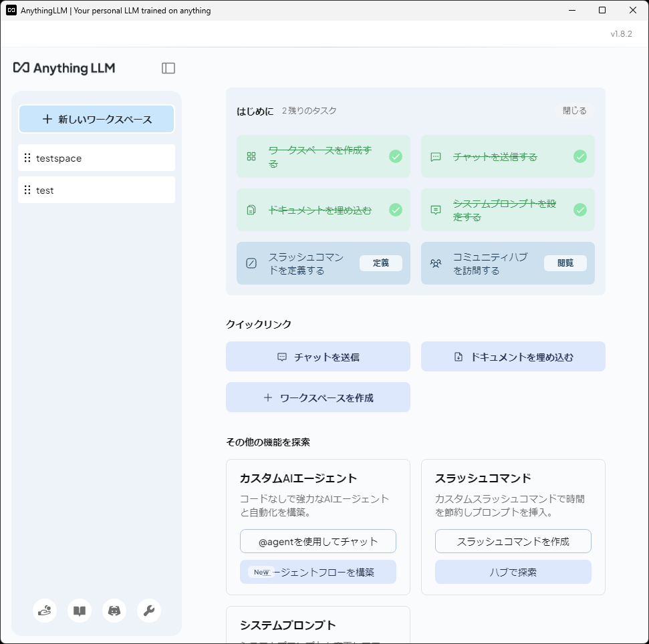Click the drag handle beside testspace
Screen dimensions: 649x644
[27, 158]
